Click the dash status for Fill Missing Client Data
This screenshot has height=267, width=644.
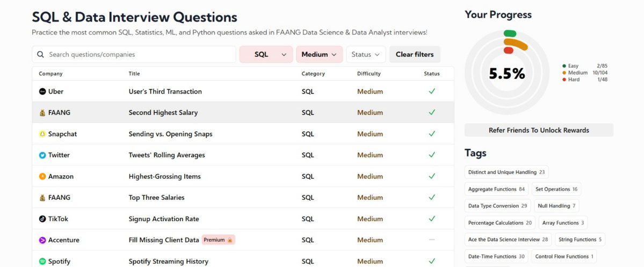[432, 240]
